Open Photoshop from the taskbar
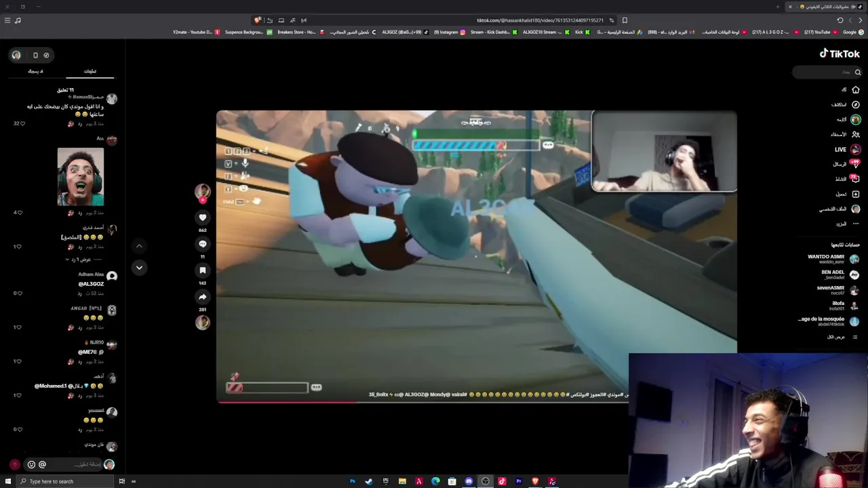 click(x=353, y=481)
